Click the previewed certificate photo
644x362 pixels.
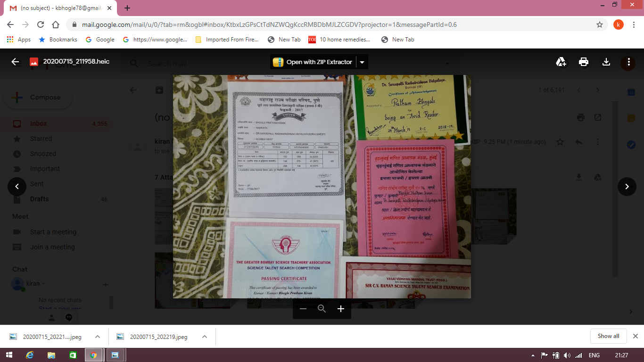(322, 187)
